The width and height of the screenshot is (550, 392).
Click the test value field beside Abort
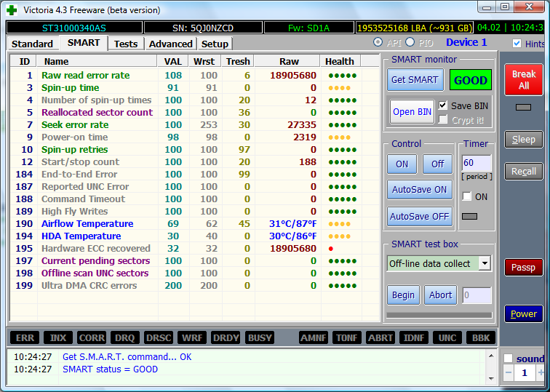(x=477, y=295)
